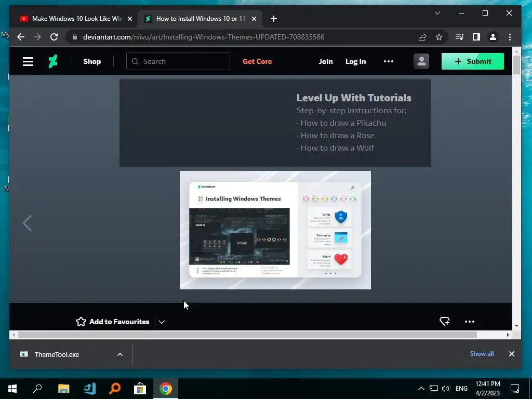Open the Chrome profile icon
Viewport: 532px width, 399px height.
[493, 37]
